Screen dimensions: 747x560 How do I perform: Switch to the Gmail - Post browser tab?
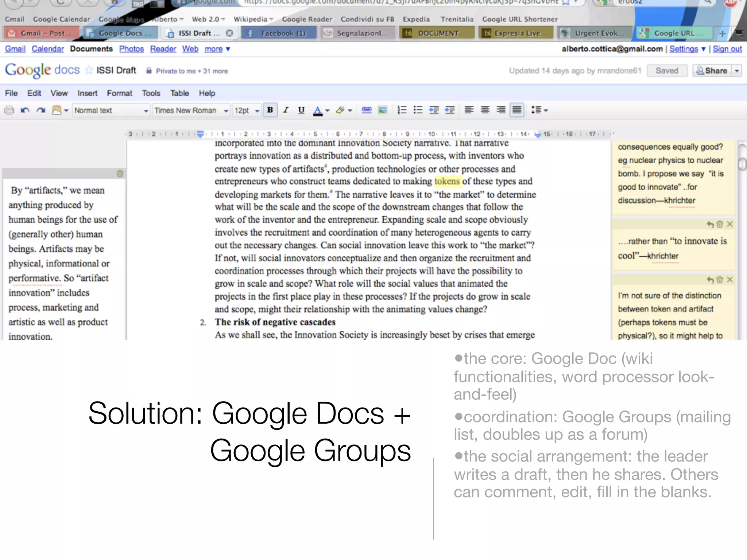[x=41, y=33]
